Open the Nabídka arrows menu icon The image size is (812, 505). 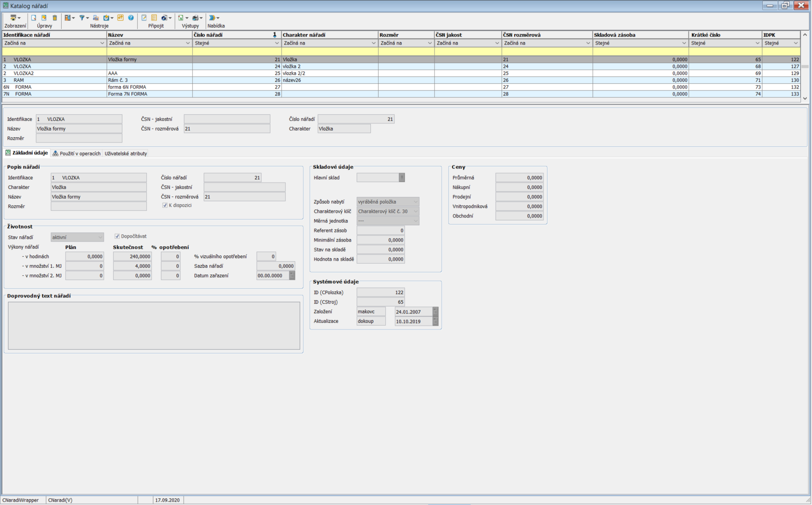click(x=212, y=18)
